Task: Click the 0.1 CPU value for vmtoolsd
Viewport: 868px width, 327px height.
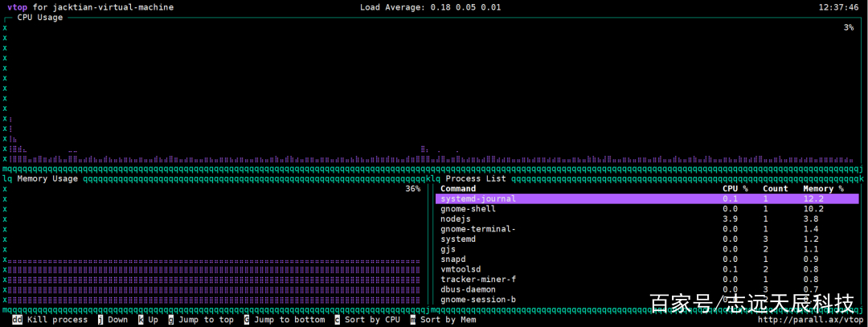Action: 730,269
